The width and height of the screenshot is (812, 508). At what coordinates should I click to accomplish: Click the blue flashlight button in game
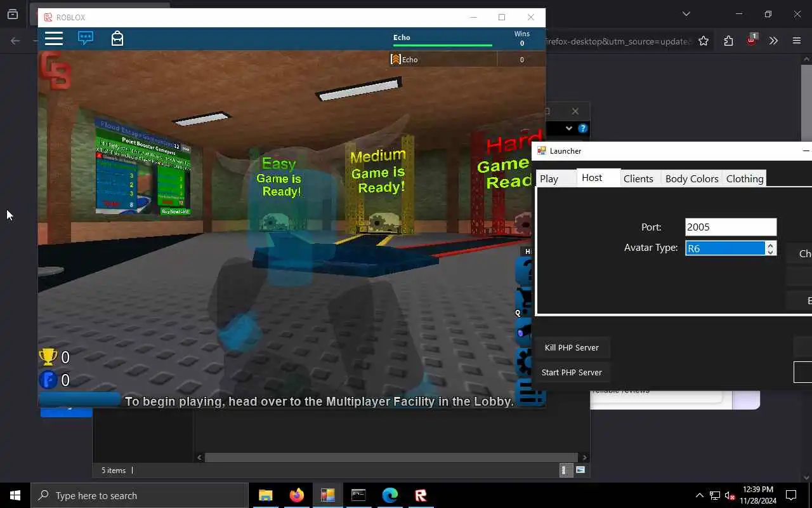525,332
